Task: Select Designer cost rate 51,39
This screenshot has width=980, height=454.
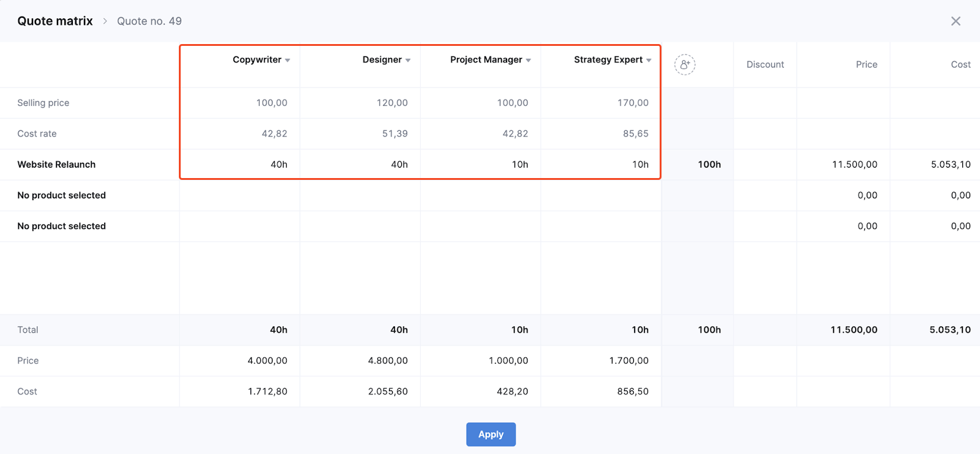Action: pos(395,133)
